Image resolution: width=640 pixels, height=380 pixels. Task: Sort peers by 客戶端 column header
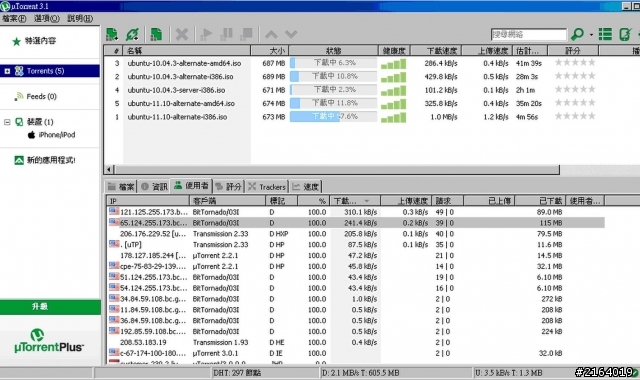[x=227, y=201]
